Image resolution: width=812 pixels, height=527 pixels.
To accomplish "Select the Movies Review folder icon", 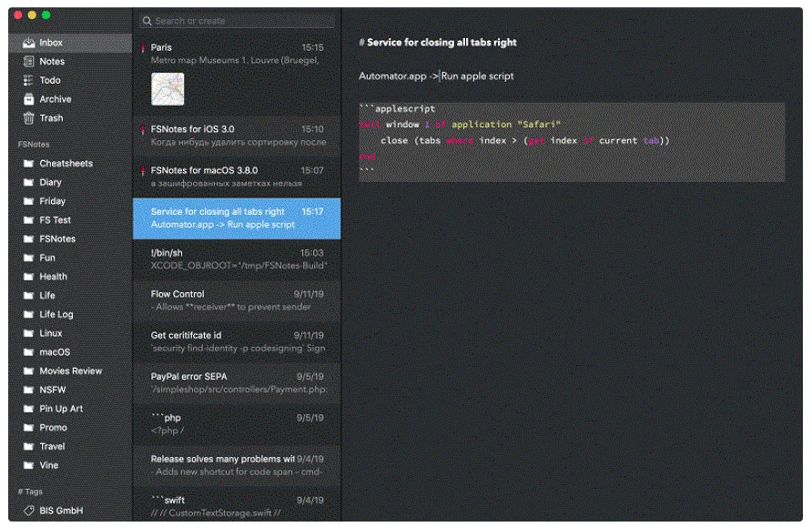I will click(28, 371).
